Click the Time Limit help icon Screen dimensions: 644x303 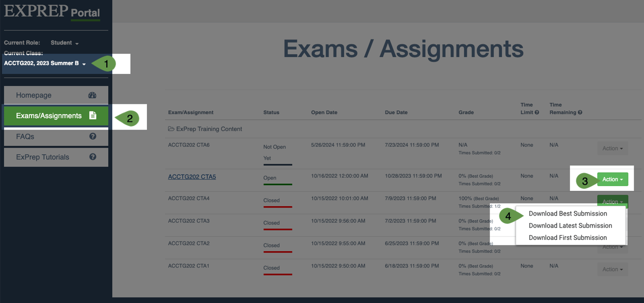pos(537,112)
